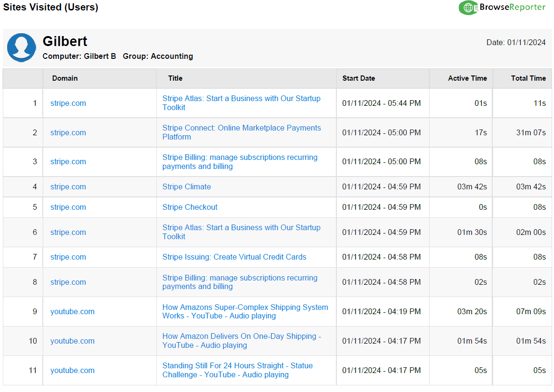This screenshot has height=392, width=554.
Task: Click the BrowseReporter globe logo
Action: tap(468, 8)
